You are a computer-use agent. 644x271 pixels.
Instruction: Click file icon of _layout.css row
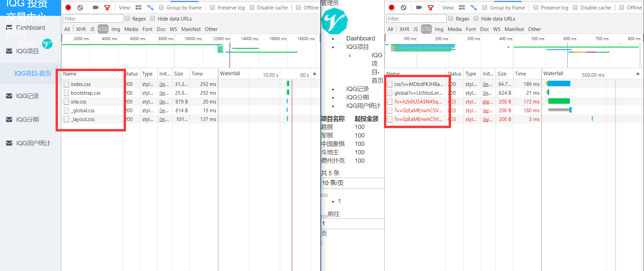click(x=66, y=119)
